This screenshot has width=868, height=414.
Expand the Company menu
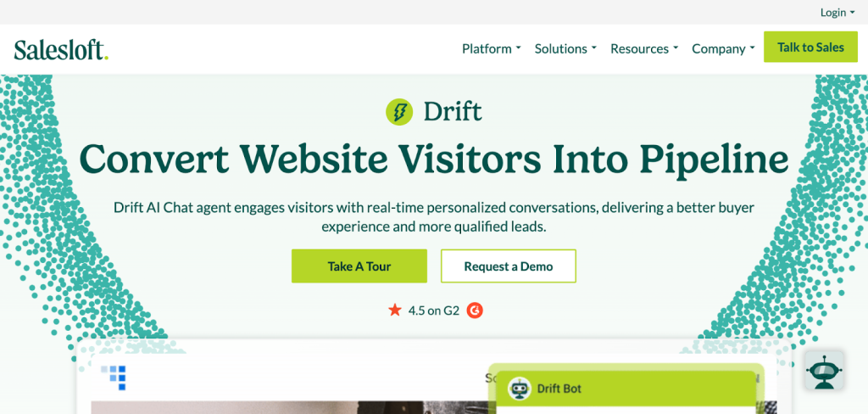pyautogui.click(x=724, y=48)
